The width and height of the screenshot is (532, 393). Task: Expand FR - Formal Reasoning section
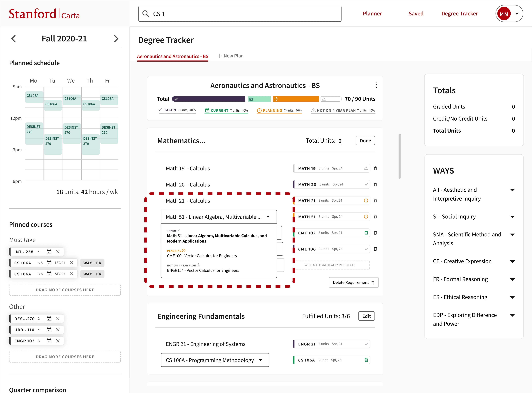(512, 279)
